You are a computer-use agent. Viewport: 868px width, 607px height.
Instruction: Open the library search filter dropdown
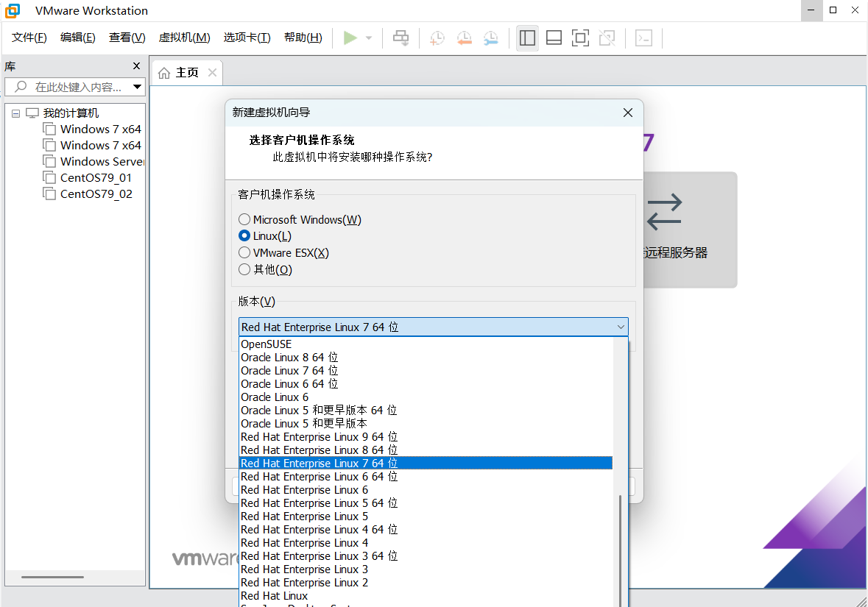(137, 87)
